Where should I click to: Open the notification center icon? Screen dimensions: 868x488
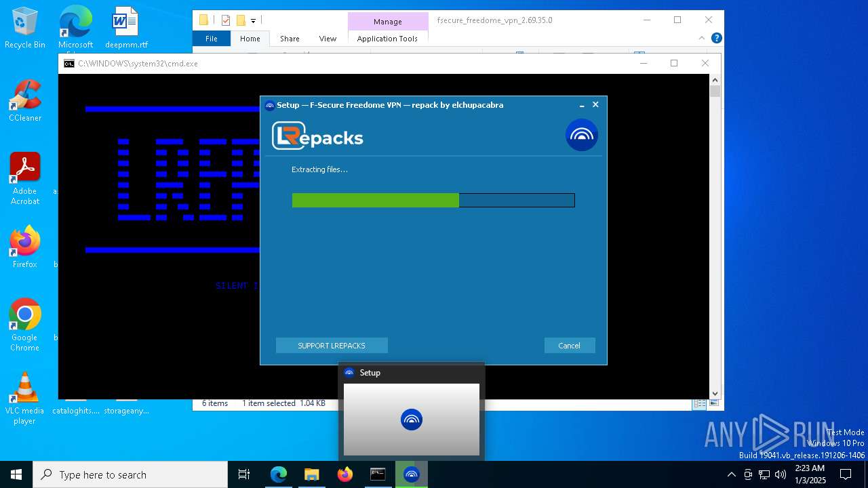[846, 474]
